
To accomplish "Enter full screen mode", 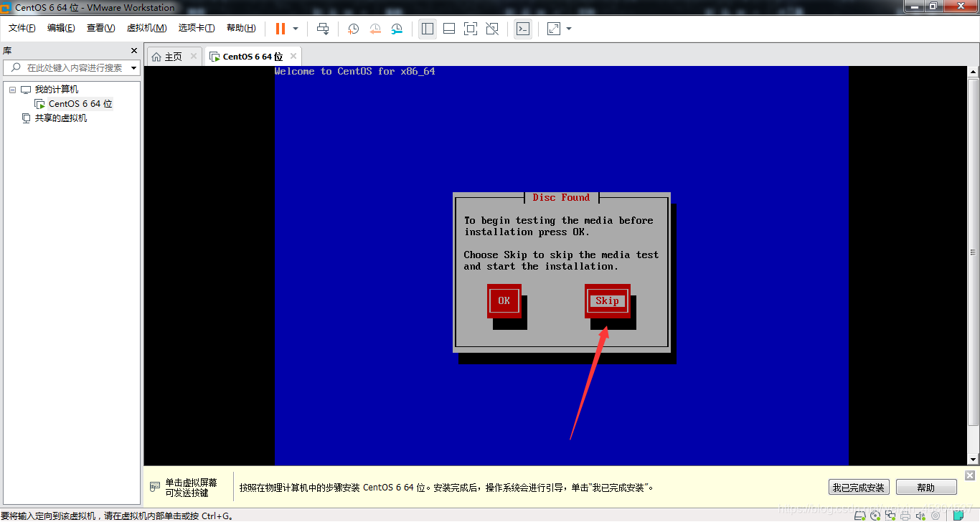I will tap(471, 29).
